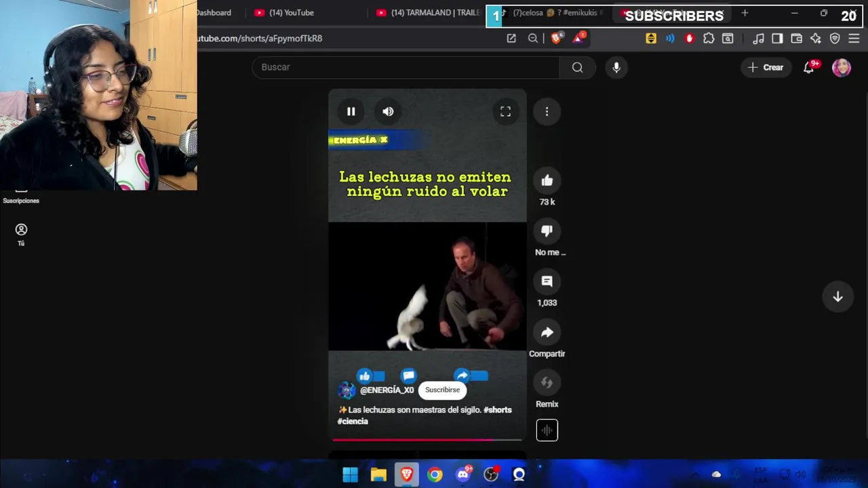Open the tab search toolbar icon

728,39
